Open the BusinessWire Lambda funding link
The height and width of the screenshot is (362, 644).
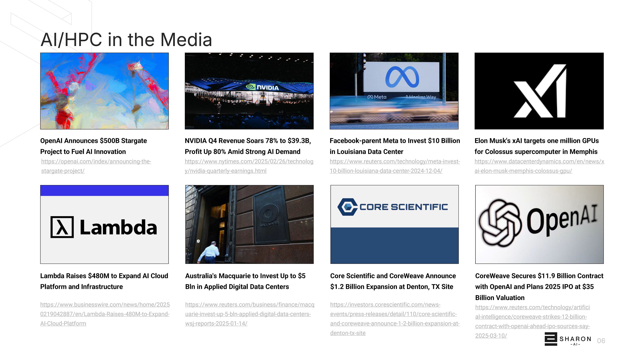click(x=105, y=305)
